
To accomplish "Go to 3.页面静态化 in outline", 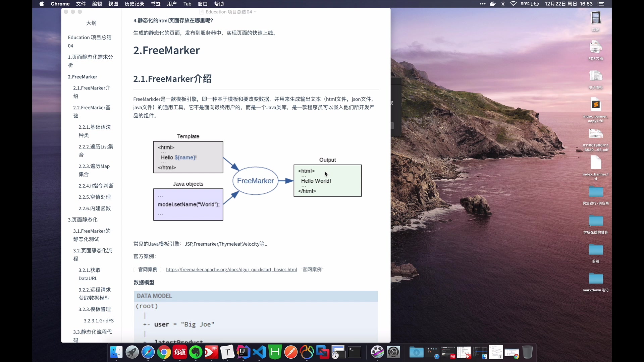I will (x=83, y=220).
